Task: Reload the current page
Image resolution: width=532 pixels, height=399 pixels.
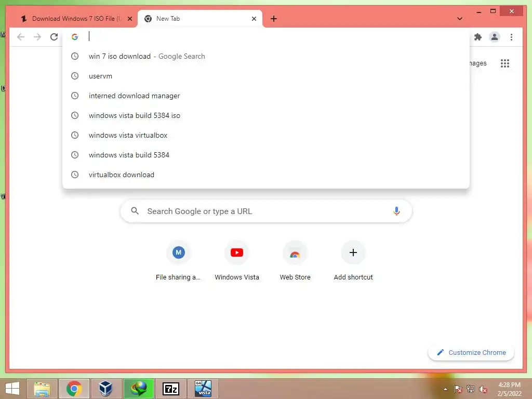Action: click(54, 37)
